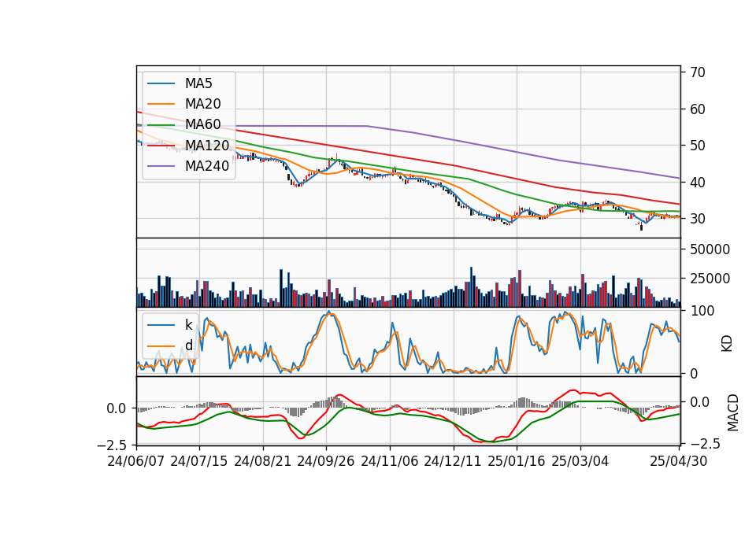Click the k legend label in KD panel
The width and height of the screenshot is (756, 543).
pyautogui.click(x=189, y=325)
